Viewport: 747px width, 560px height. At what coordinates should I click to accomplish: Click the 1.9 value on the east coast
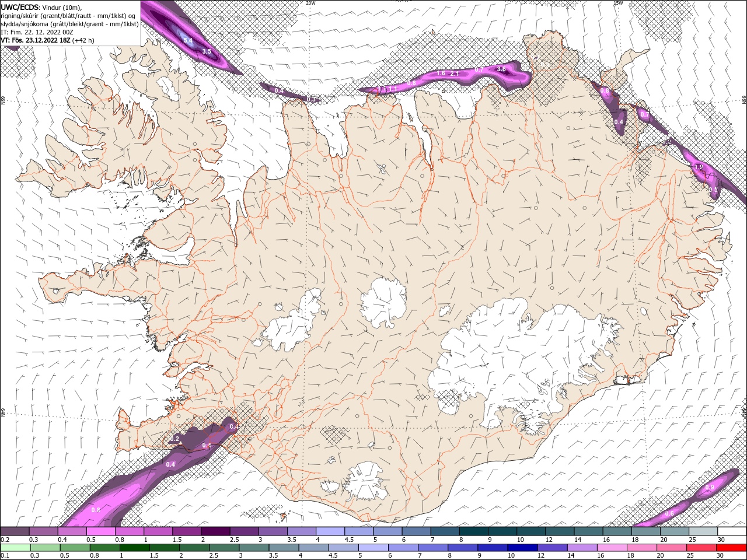point(699,167)
